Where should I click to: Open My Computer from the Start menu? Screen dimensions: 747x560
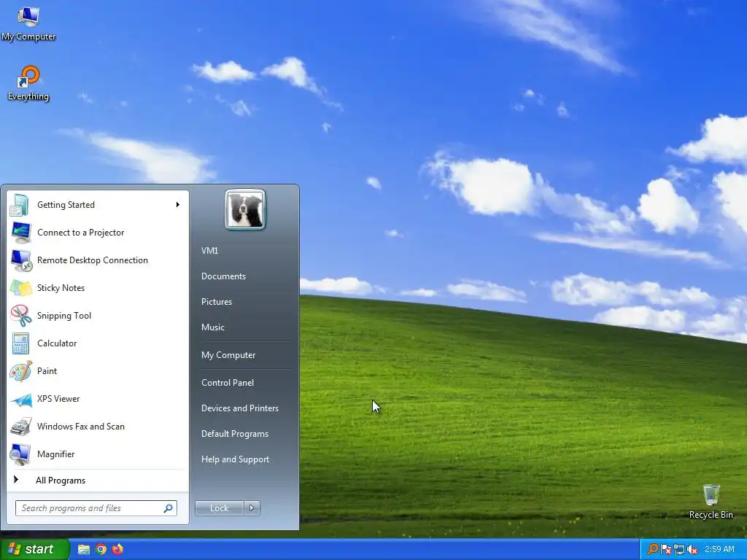click(228, 355)
